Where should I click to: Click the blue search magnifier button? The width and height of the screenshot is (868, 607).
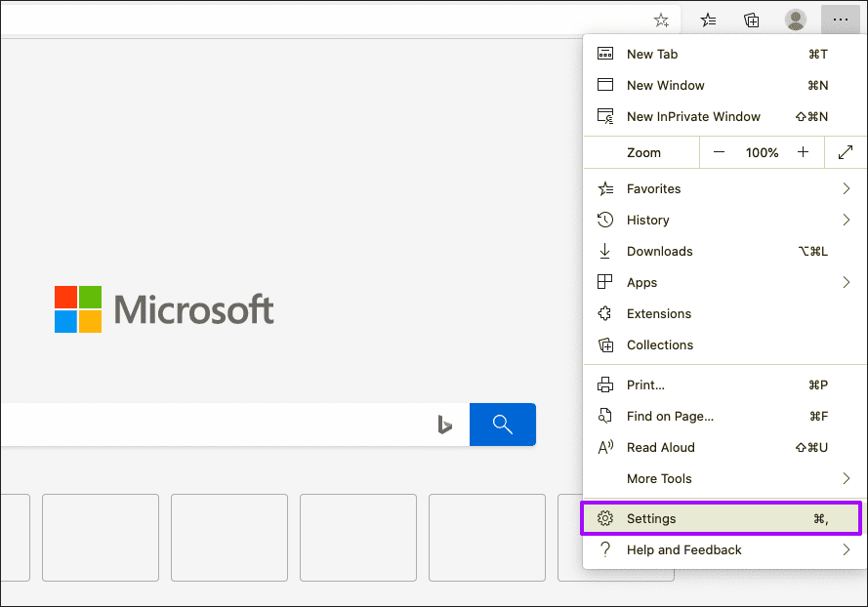(x=502, y=425)
